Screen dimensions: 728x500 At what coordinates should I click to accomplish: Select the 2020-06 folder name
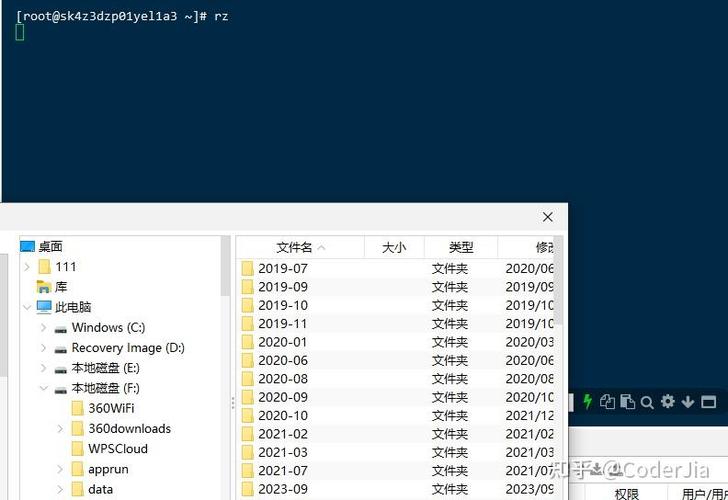point(283,360)
